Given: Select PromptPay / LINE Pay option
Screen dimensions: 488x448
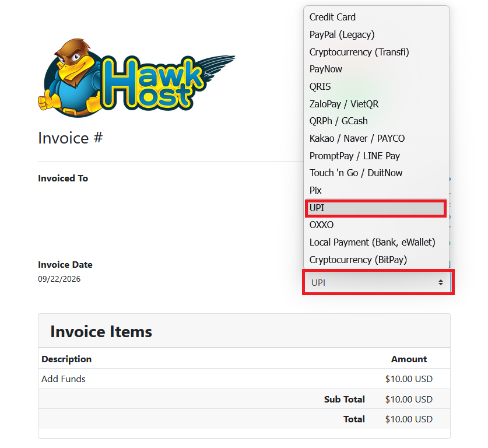Looking at the screenshot, I should click(x=376, y=156).
